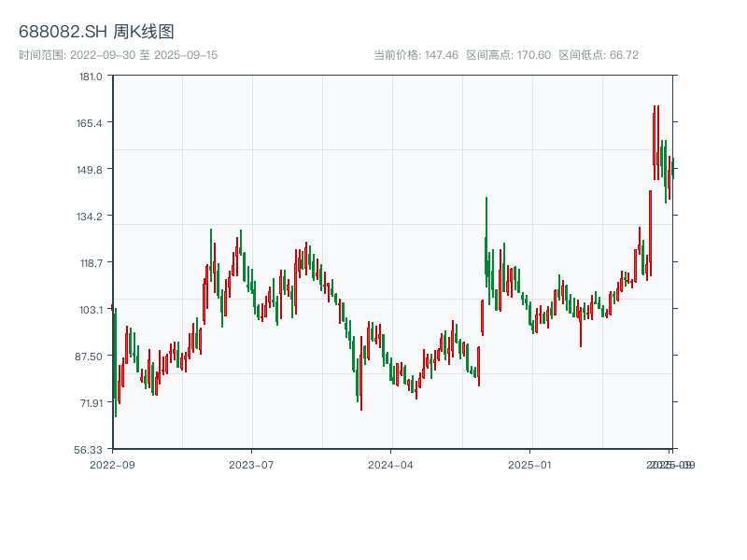Select the y-axis label 71.91

tap(91, 403)
